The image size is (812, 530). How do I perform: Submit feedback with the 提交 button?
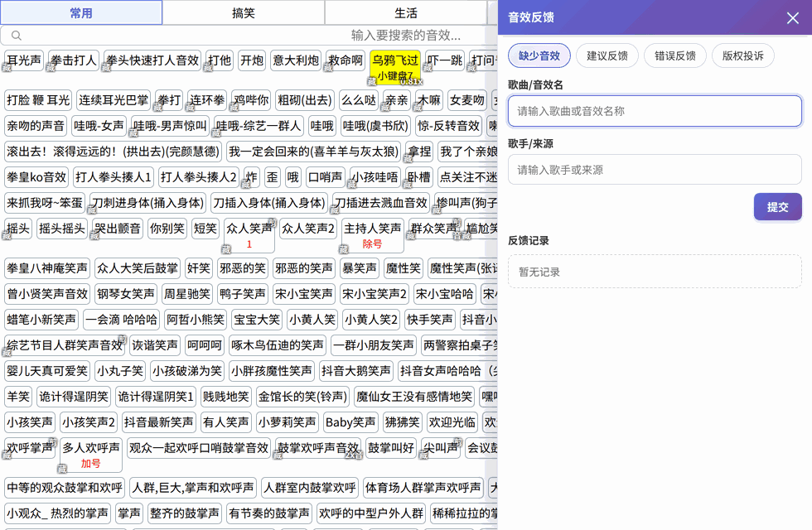pyautogui.click(x=778, y=207)
